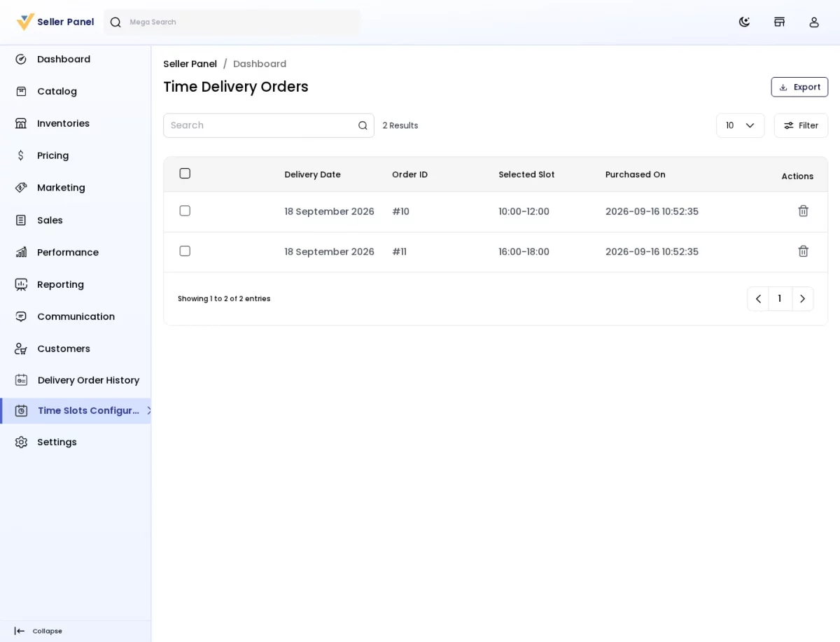
Task: Click the Customers sidebar icon
Action: click(x=21, y=349)
